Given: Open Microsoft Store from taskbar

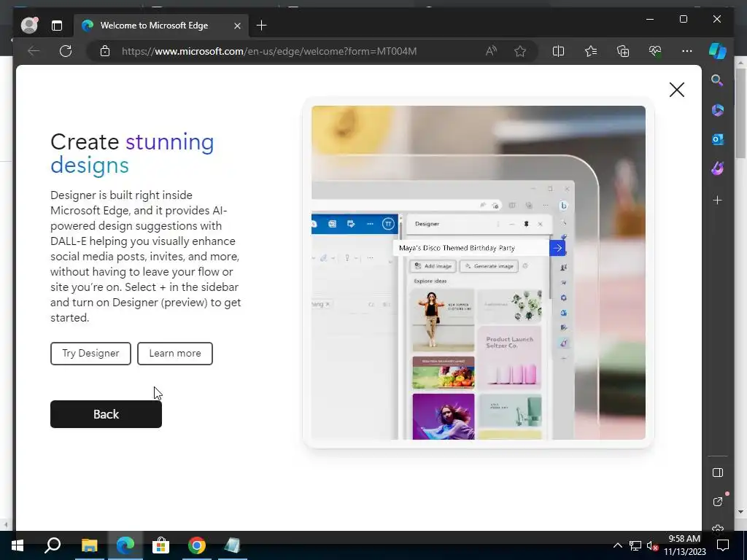Looking at the screenshot, I should (x=160, y=545).
